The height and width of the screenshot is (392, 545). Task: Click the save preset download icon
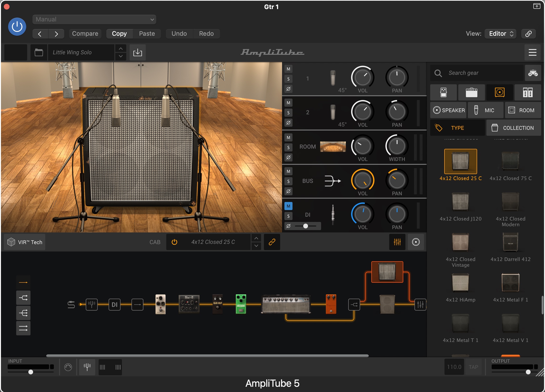pyautogui.click(x=137, y=52)
